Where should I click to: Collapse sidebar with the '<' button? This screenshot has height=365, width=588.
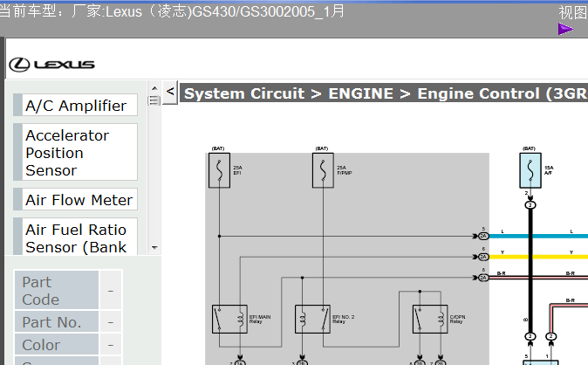pos(170,92)
